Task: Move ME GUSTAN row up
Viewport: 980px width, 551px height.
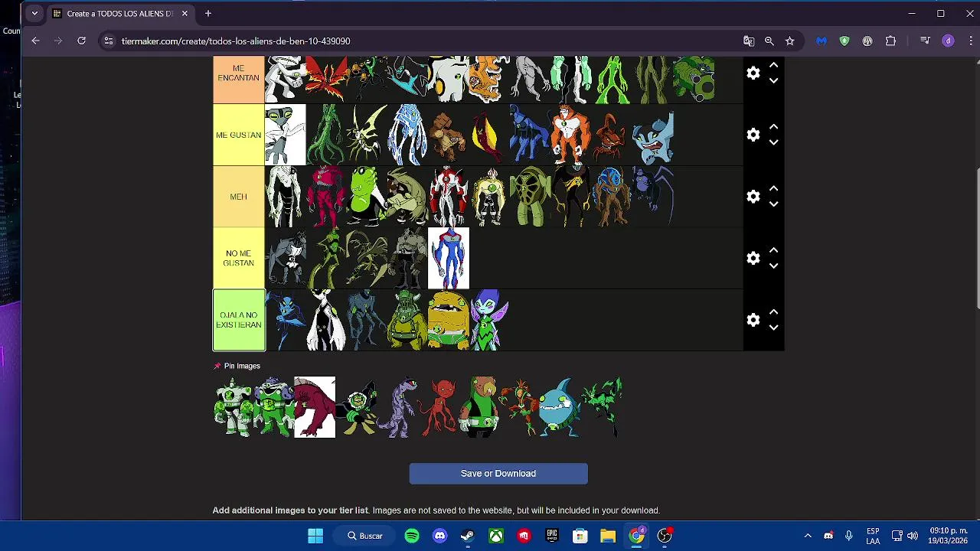Action: [x=773, y=127]
